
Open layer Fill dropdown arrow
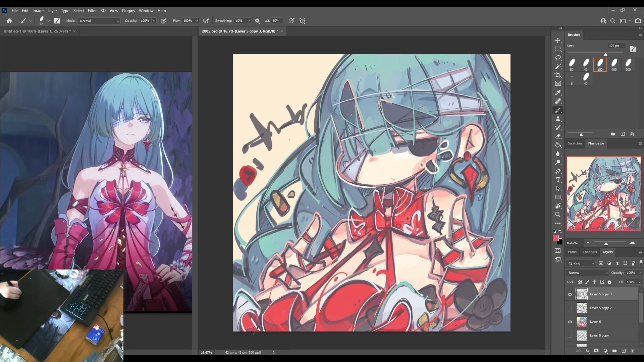point(640,282)
